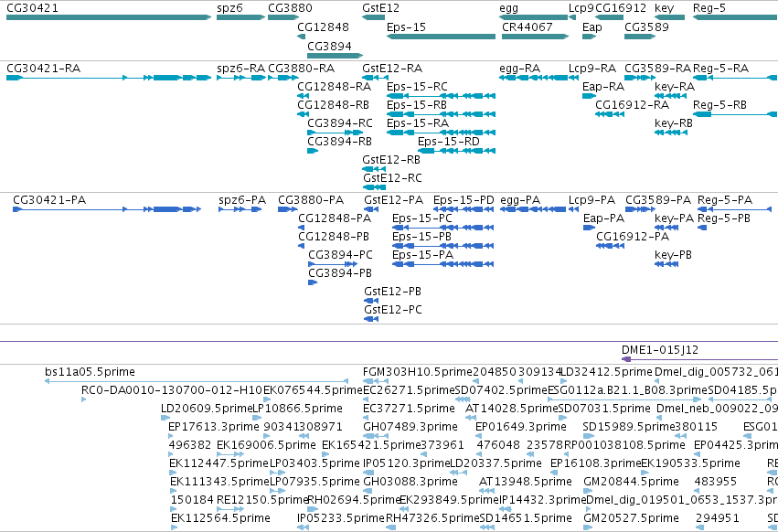
Task: Select the GstE12-RB transcript
Action: (x=374, y=169)
